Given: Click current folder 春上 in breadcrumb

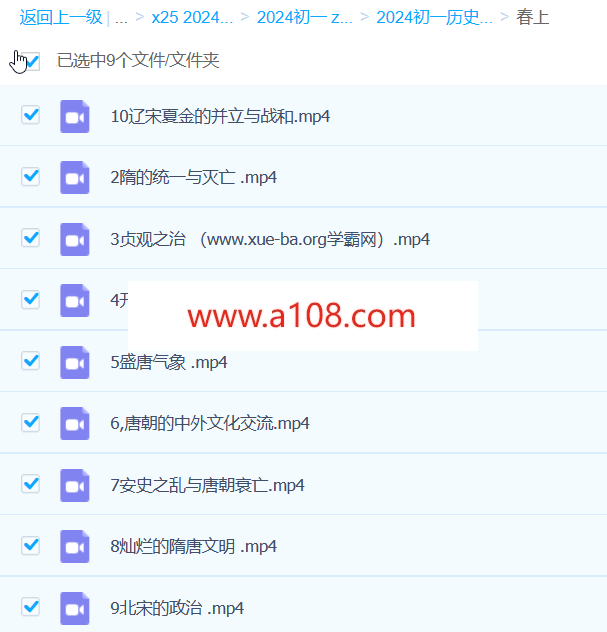Looking at the screenshot, I should click(532, 17).
